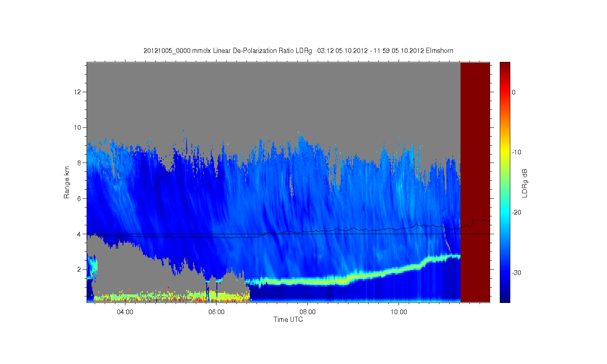
Task: Click the 08:00 time tick label
Action: click(308, 312)
